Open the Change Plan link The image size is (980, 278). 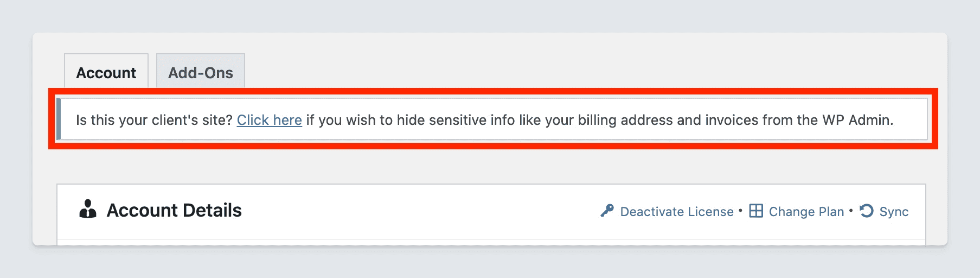coord(806,212)
